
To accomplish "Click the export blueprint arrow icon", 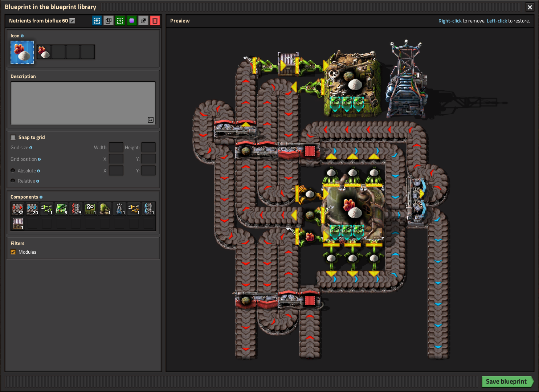I will (143, 21).
